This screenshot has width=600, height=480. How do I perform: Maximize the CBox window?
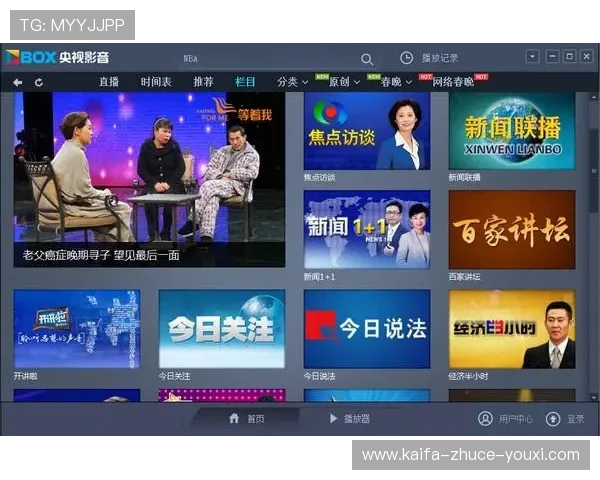(x=569, y=57)
